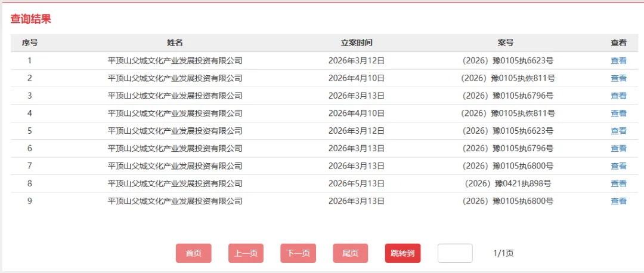Screen dimensions: 644x273
Task: Click case number 豫0105执6800号 in row 9
Action: 507,201
